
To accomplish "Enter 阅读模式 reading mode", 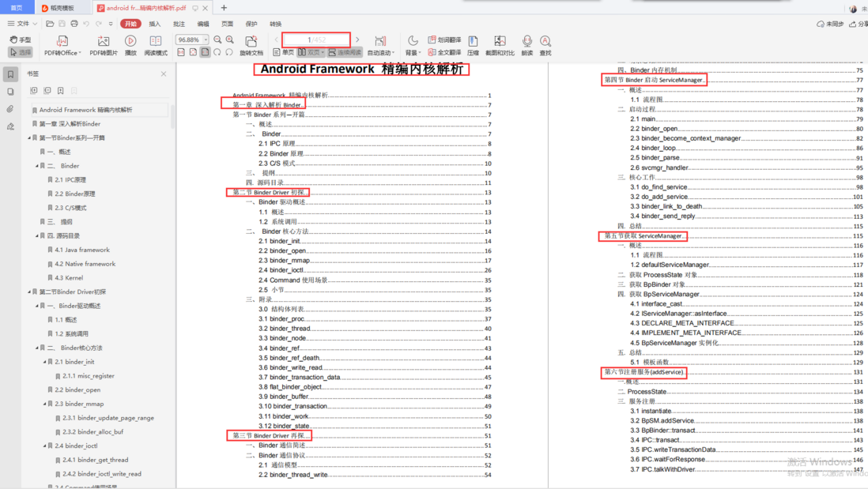I will coord(156,45).
